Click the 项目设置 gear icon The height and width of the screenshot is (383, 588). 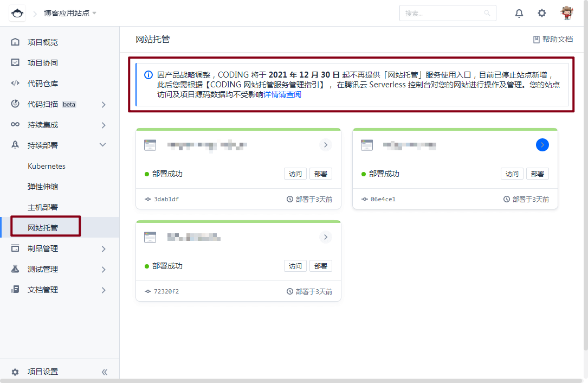(15, 372)
